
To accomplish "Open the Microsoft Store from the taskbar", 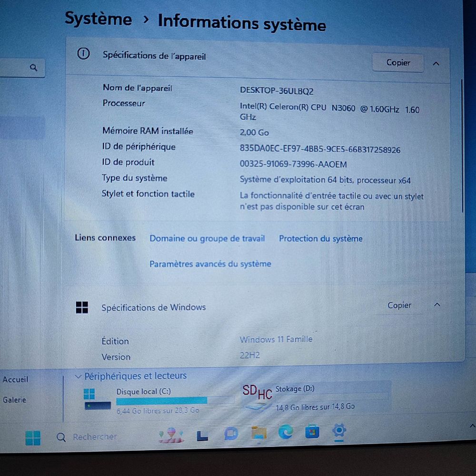I will pyautogui.click(x=312, y=434).
